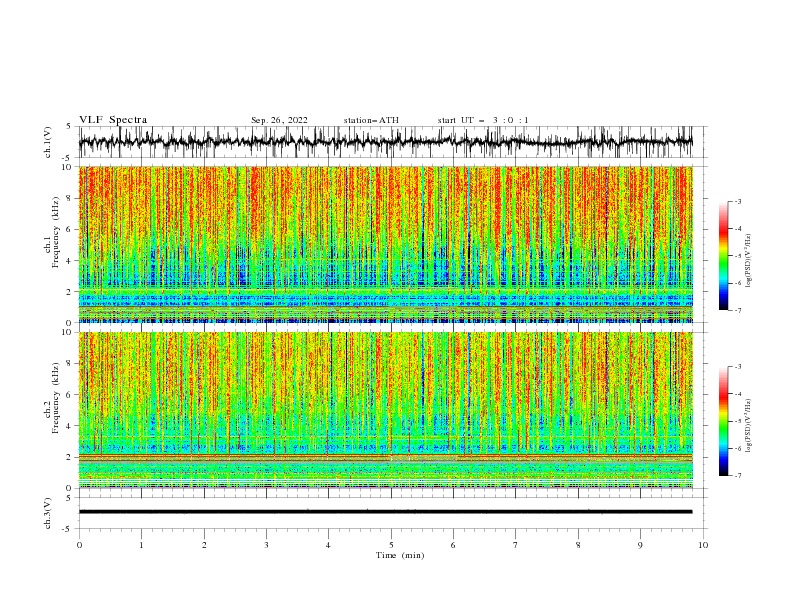Click the "-7" label on ch.2 colorbar
This screenshot has height=612, width=792.
738,476
